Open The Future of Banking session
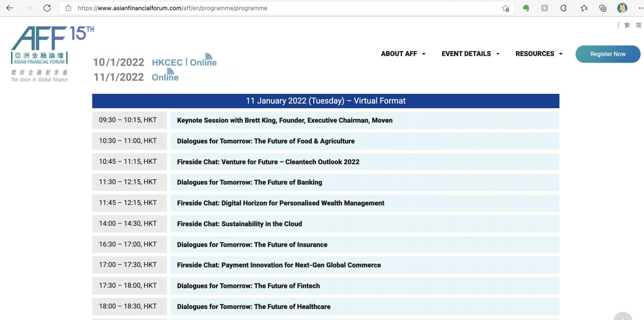 click(365, 183)
